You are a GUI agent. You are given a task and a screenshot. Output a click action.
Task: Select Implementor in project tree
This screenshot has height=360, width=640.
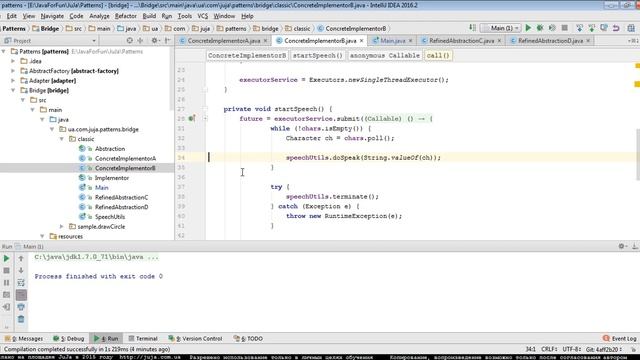click(x=111, y=178)
